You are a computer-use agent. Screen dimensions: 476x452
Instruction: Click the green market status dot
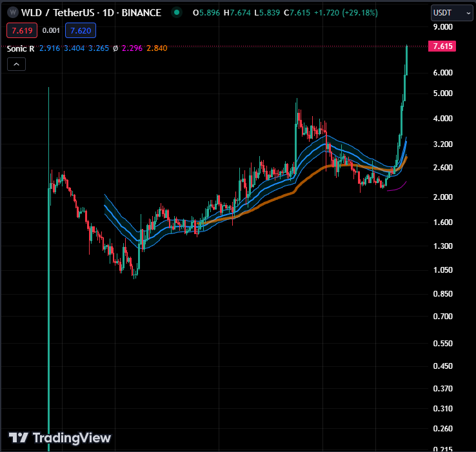[x=177, y=12]
